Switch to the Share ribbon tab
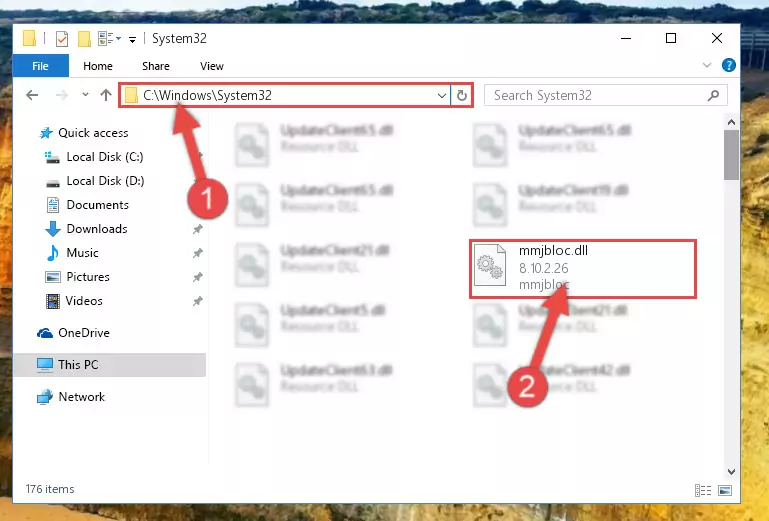769x521 pixels. pyautogui.click(x=156, y=66)
